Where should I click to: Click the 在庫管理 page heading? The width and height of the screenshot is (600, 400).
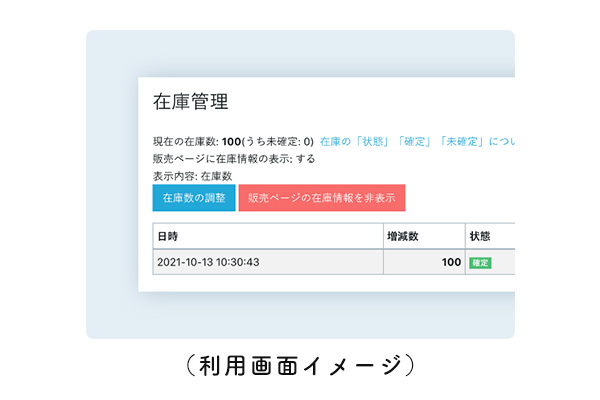click(x=190, y=102)
